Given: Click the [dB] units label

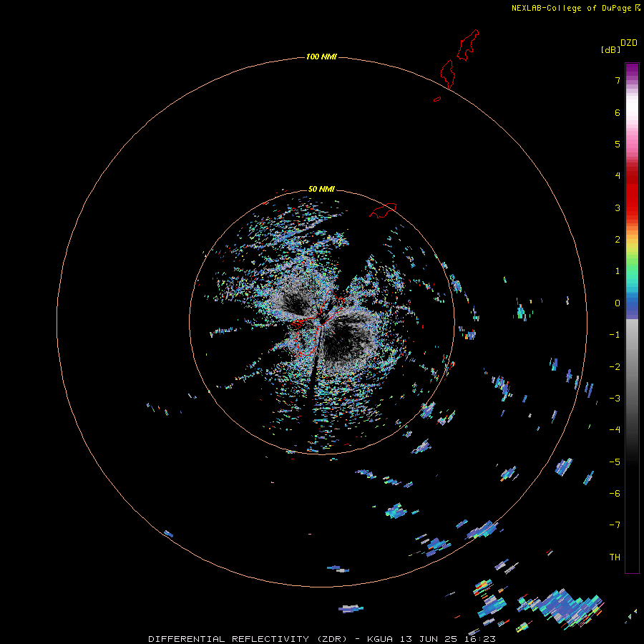Looking at the screenshot, I should [x=610, y=49].
